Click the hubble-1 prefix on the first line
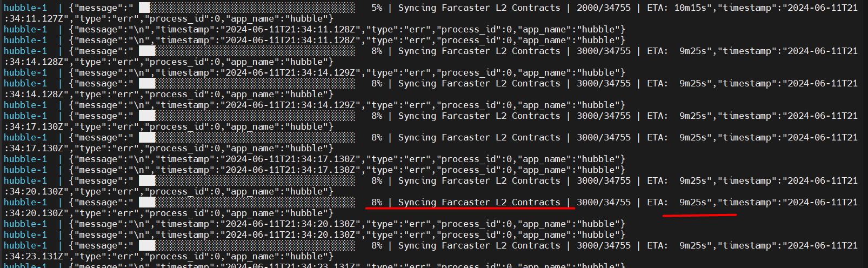This screenshot has height=268, width=868. pos(25,8)
